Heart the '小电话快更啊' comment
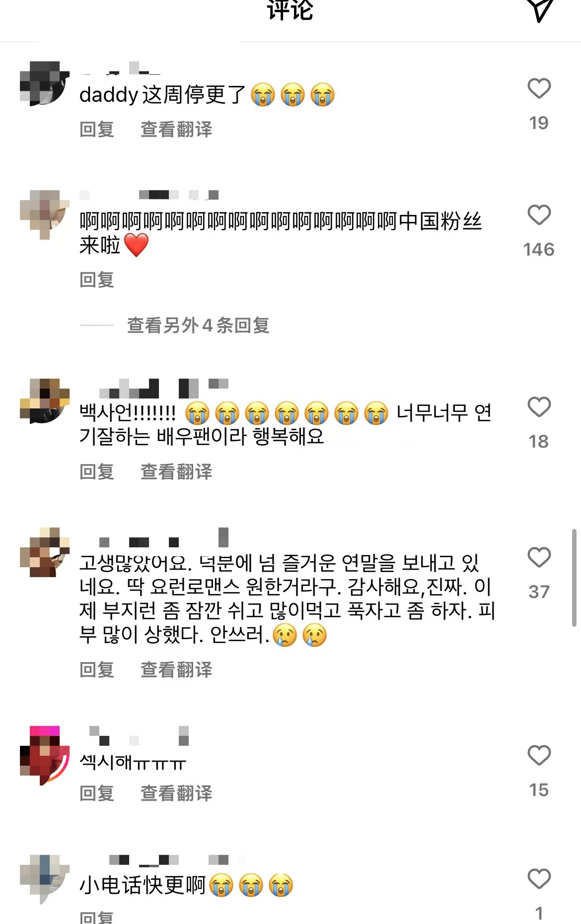This screenshot has height=924, width=581. tap(539, 879)
